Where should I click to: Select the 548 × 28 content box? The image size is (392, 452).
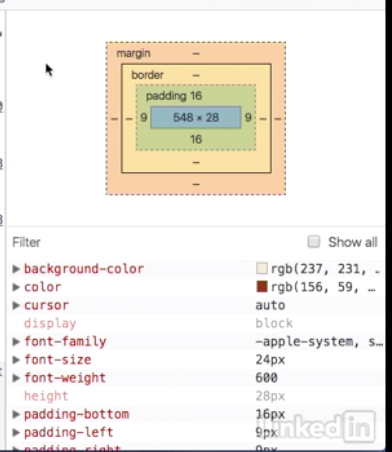(196, 117)
